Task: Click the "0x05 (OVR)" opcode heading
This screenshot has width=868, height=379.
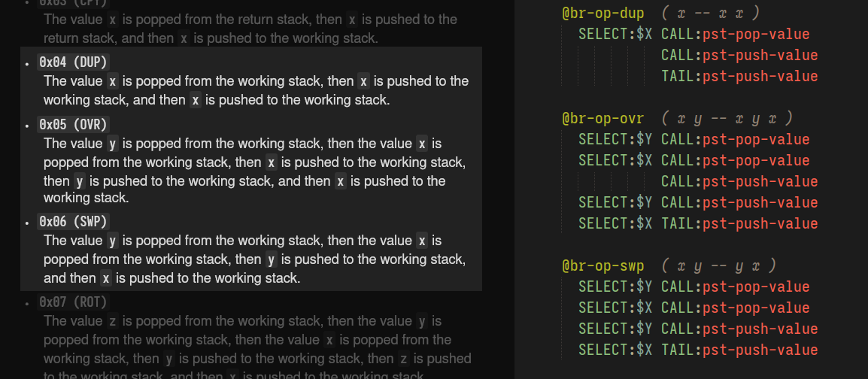Action: [x=73, y=124]
